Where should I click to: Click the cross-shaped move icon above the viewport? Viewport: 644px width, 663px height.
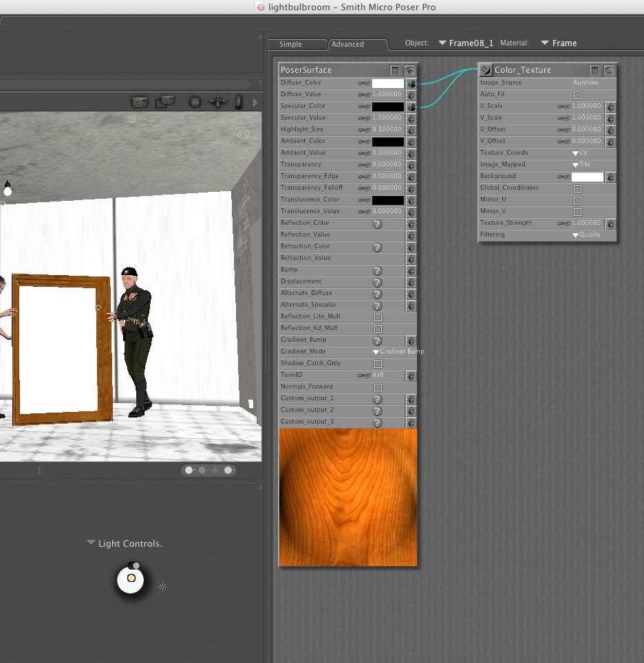click(x=218, y=102)
